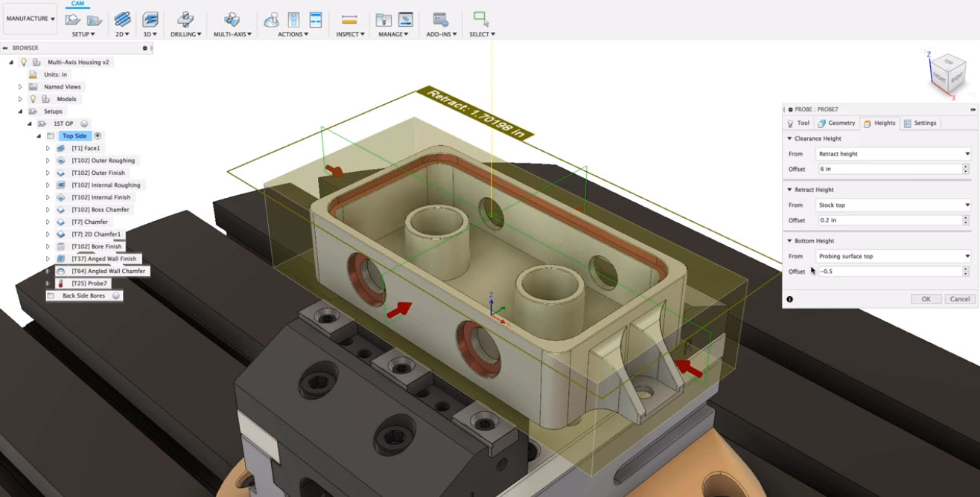The image size is (980, 497).
Task: Open the Setup dropdown menu
Action: tap(83, 34)
